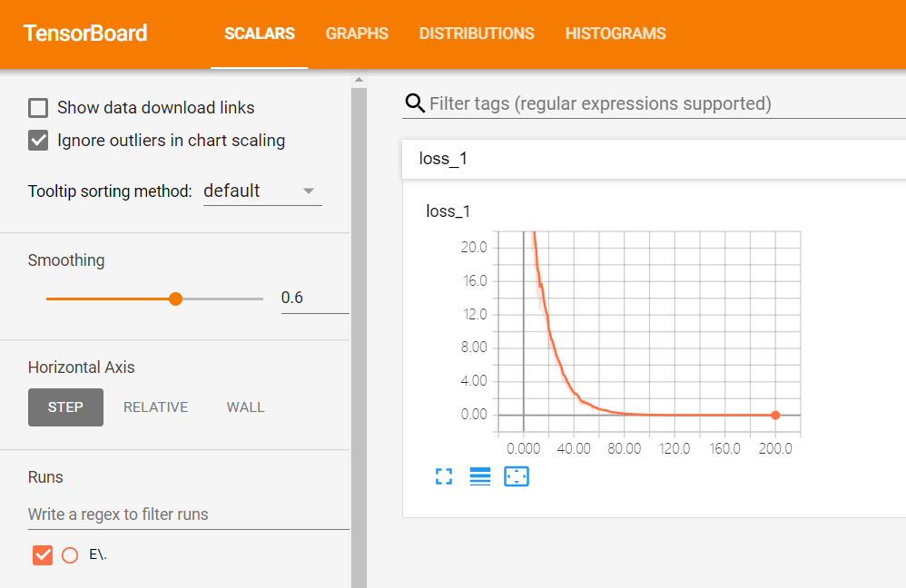The height and width of the screenshot is (588, 906).
Task: Switch to the SCALARS tab
Action: (x=260, y=34)
